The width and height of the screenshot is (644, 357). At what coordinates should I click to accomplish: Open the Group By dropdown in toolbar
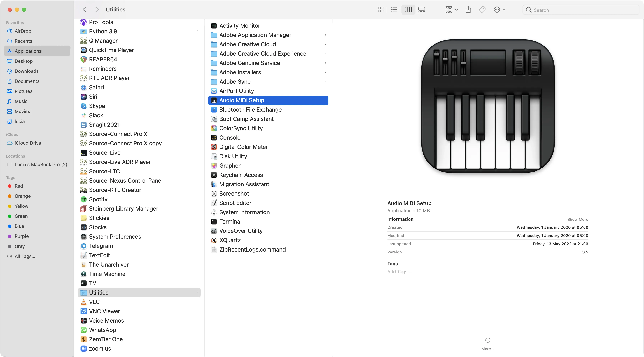(x=451, y=10)
